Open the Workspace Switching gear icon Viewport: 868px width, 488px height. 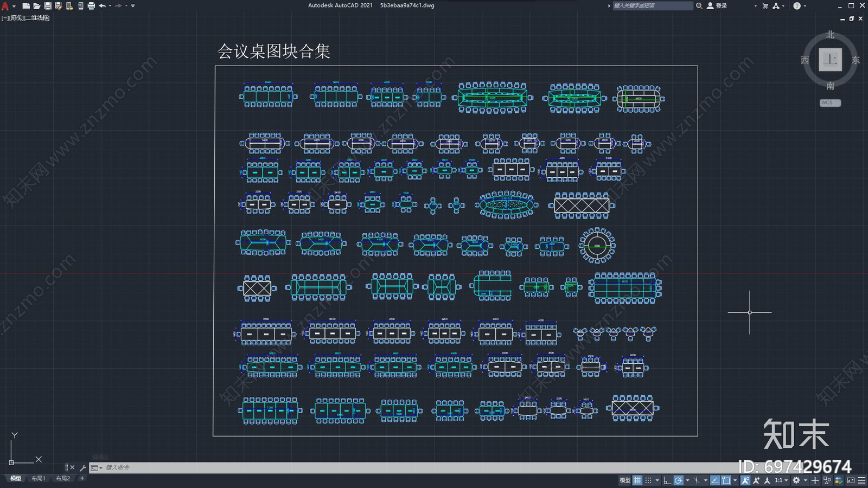[x=796, y=480]
